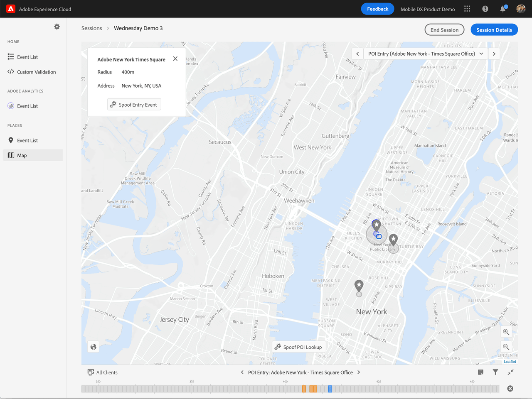This screenshot has height=399, width=532.
Task: Open the POI Entry event dropdown
Action: coord(426,54)
